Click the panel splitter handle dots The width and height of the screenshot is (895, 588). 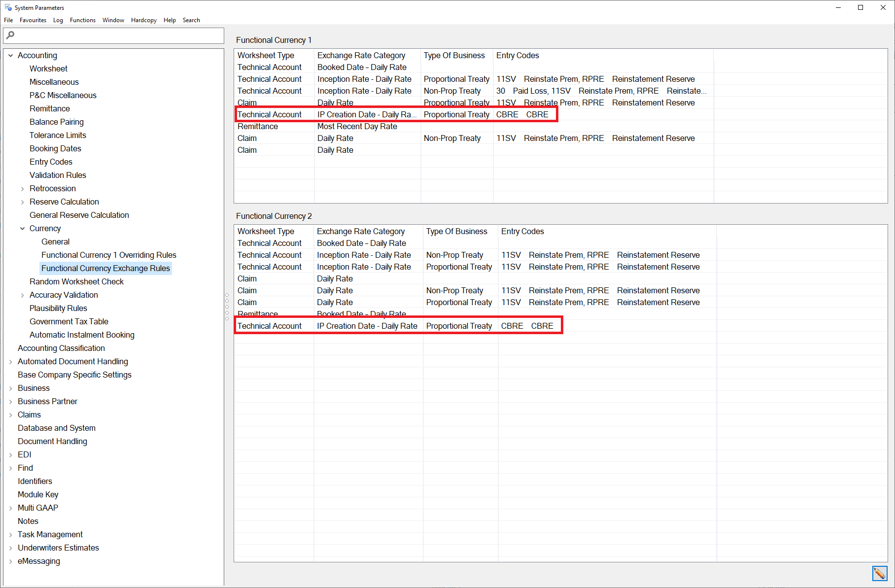pyautogui.click(x=227, y=307)
